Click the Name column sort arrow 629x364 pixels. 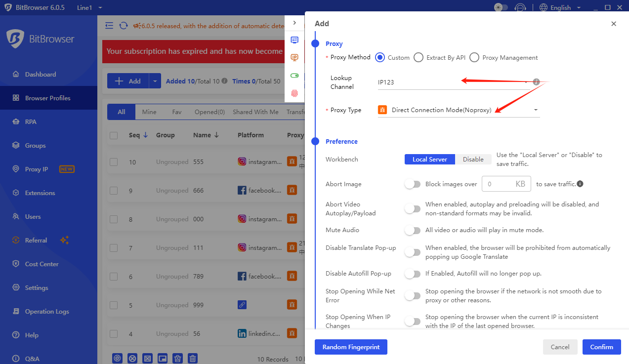[x=216, y=135]
